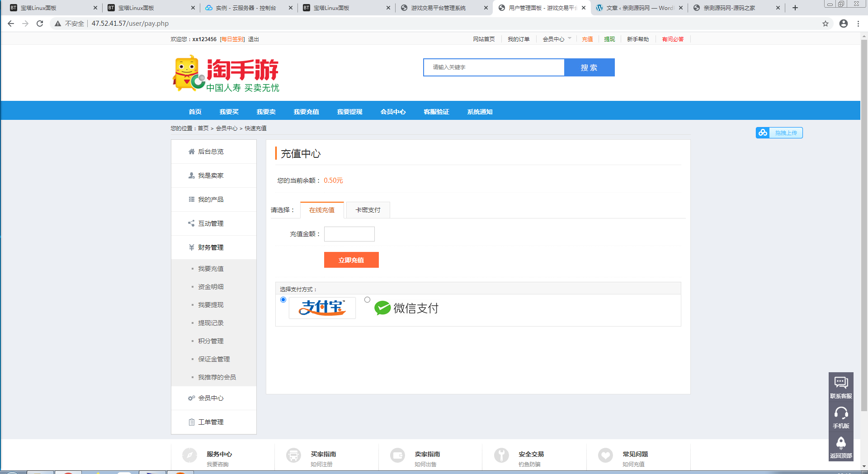Click the 互动管理 share icon

(192, 223)
